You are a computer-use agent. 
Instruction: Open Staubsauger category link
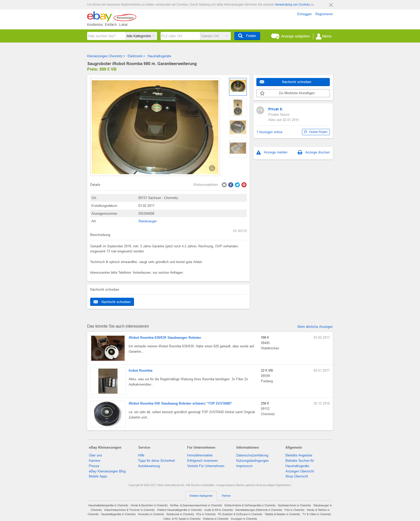(147, 221)
